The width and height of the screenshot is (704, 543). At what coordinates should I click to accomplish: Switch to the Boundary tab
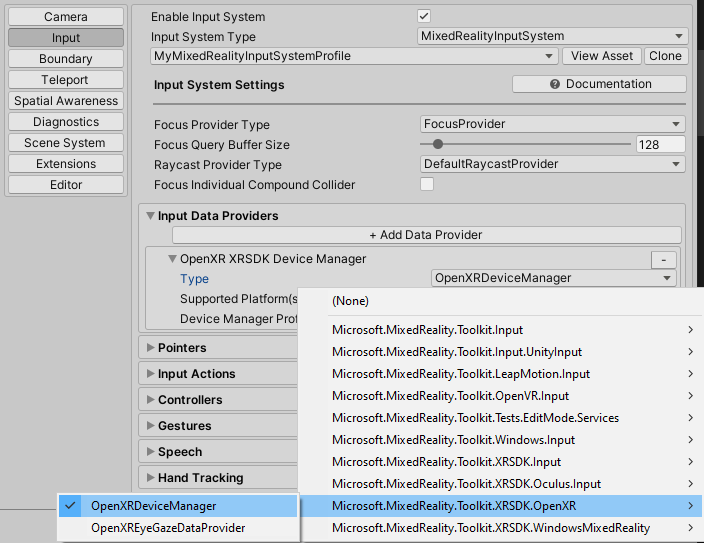[x=66, y=59]
